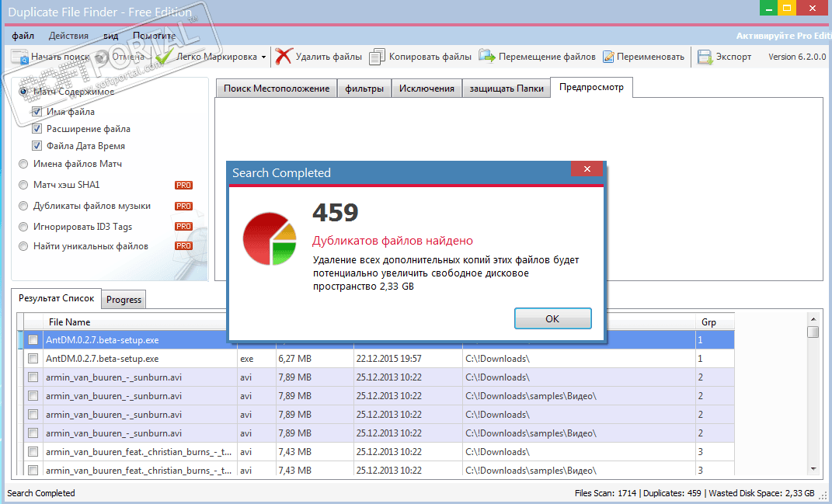The image size is (832, 504).
Task: Click the results list scrollbar thumb
Action: [813, 332]
